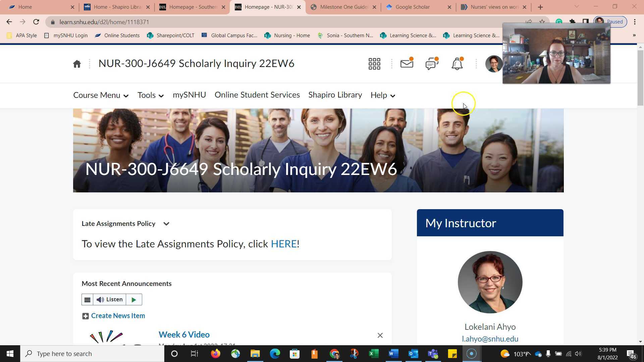Image resolution: width=644 pixels, height=362 pixels.
Task: Collapse the Late Assignments Policy widget
Action: pyautogui.click(x=166, y=224)
